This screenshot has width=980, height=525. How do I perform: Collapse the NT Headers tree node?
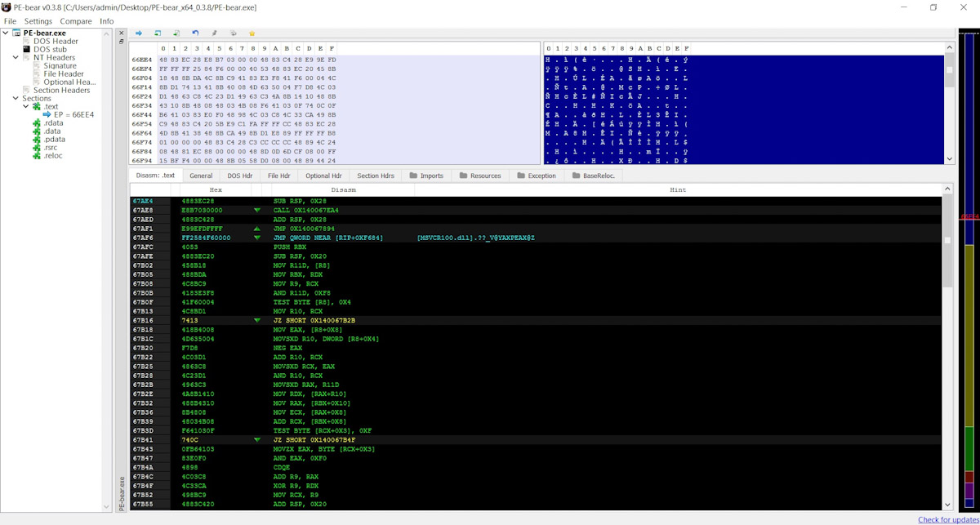(x=16, y=58)
